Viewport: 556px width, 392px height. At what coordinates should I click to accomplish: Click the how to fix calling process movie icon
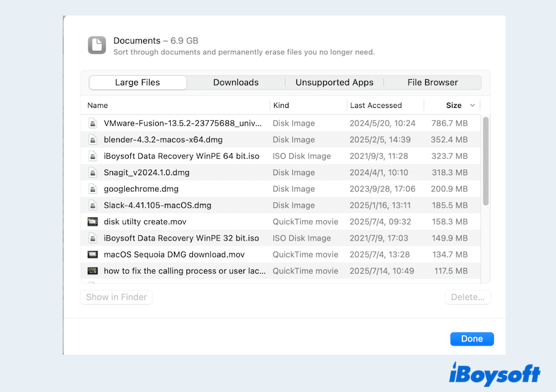coord(93,270)
